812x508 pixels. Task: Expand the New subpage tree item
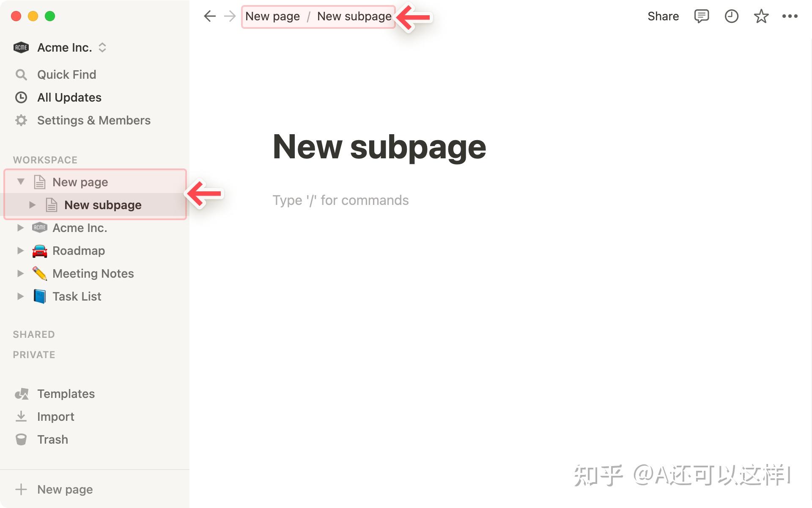[x=33, y=205]
